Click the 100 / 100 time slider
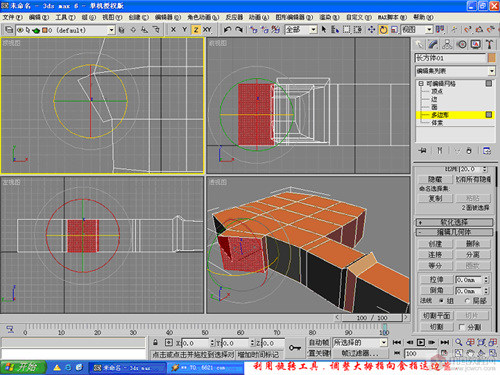 click(x=372, y=318)
